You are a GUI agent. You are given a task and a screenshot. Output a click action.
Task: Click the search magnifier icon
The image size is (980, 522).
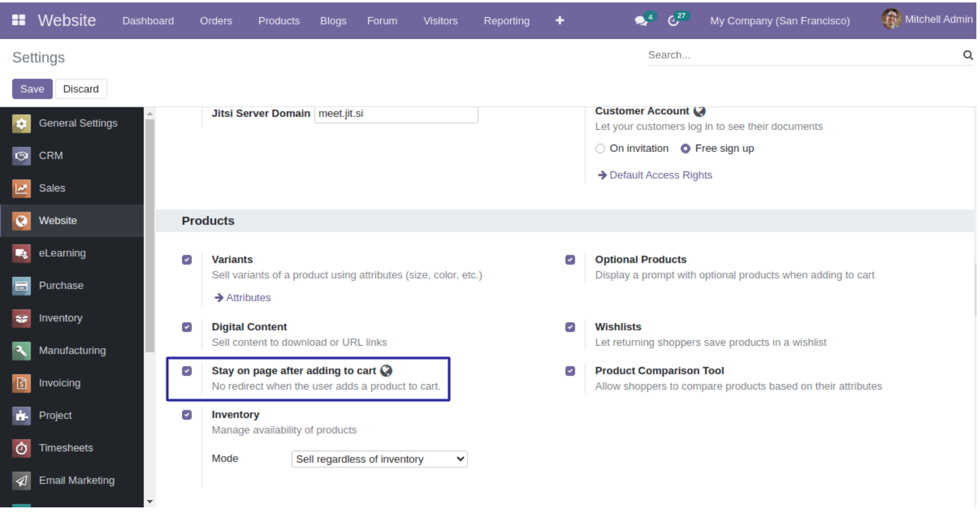pyautogui.click(x=968, y=55)
